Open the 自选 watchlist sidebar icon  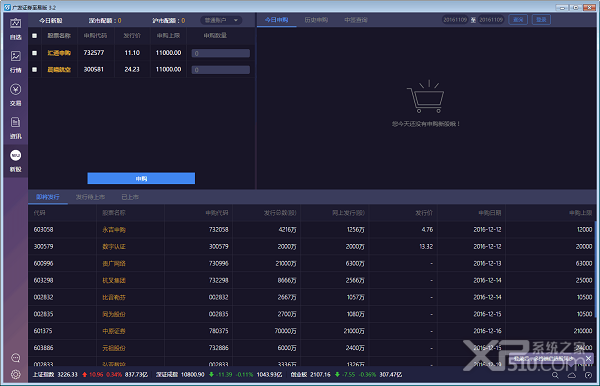pos(16,29)
